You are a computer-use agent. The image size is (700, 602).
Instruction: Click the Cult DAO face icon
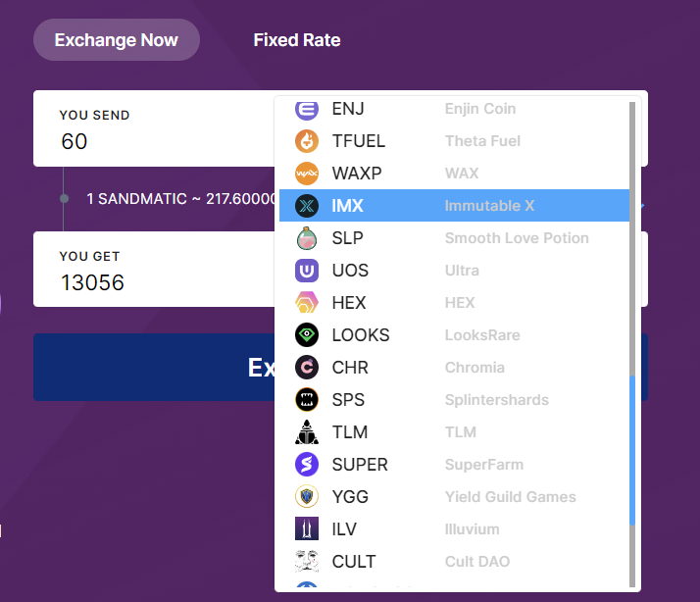pyautogui.click(x=307, y=562)
